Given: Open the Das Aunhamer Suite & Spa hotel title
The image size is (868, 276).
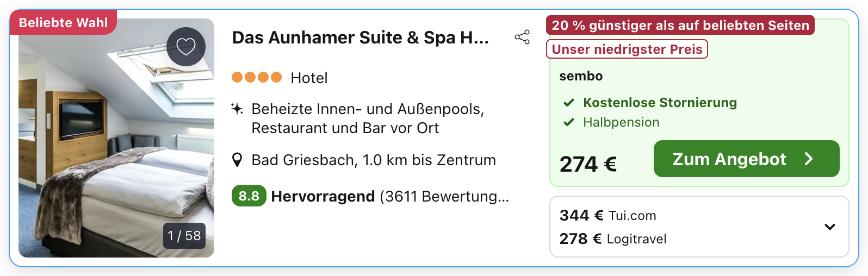Looking at the screenshot, I should click(360, 37).
